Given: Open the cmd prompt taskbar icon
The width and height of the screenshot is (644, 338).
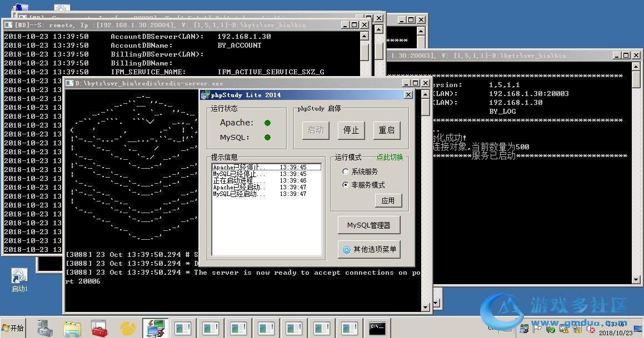Looking at the screenshot, I should (x=377, y=328).
